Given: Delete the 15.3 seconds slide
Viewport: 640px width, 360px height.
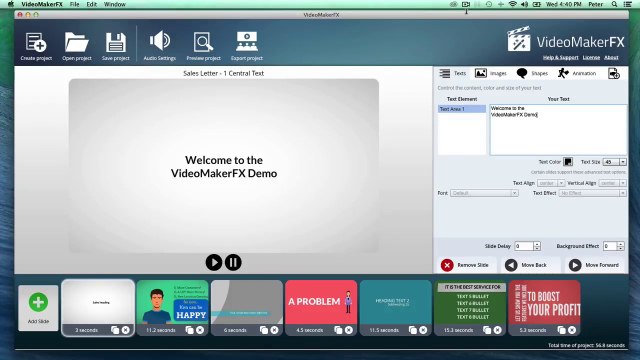Looking at the screenshot, I should [x=498, y=330].
